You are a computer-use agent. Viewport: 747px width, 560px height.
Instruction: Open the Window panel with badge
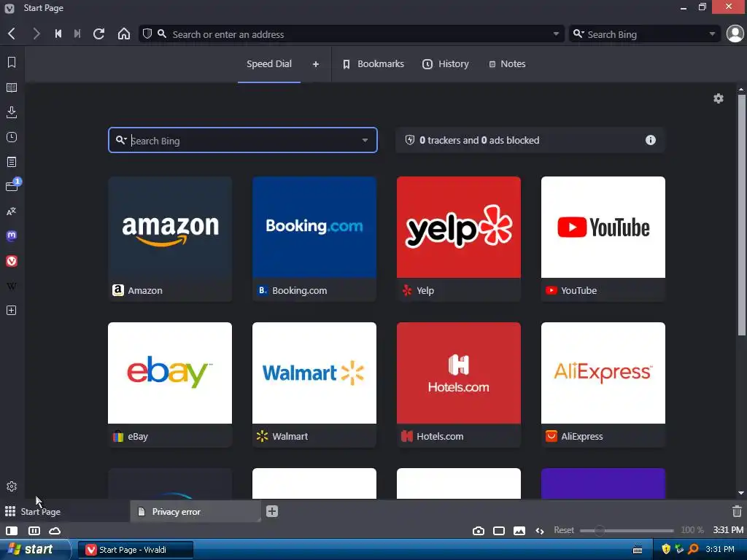(12, 186)
